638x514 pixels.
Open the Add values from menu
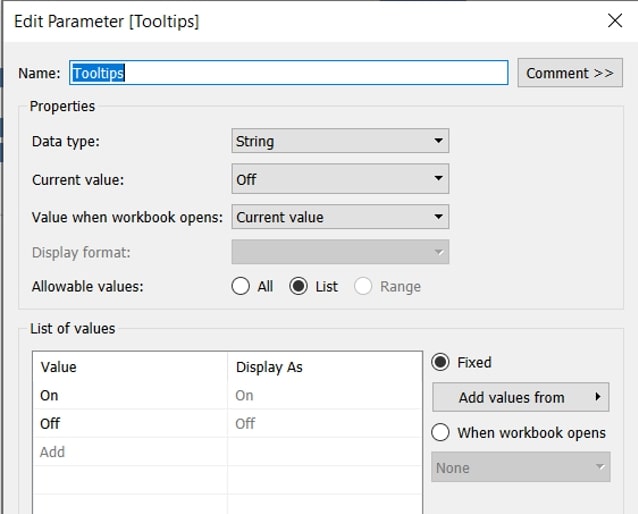[x=520, y=397]
